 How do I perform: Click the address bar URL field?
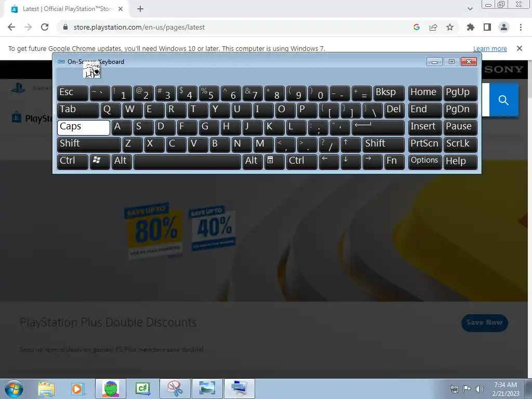click(x=234, y=27)
